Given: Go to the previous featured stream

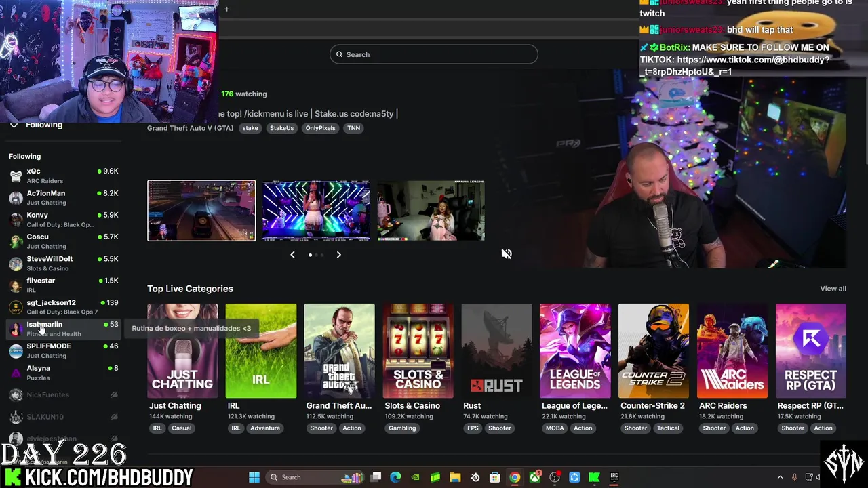Looking at the screenshot, I should 292,255.
